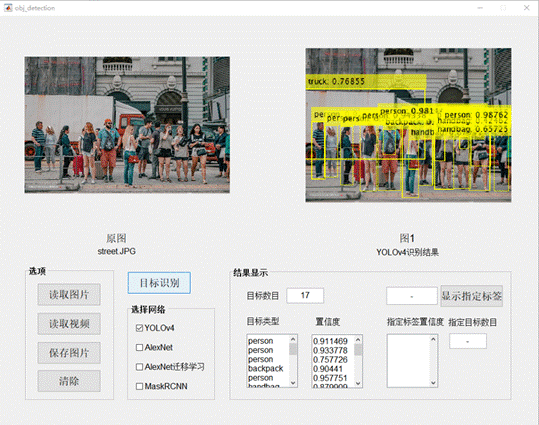Click the 读取图片 button
Image resolution: width=539 pixels, height=425 pixels.
point(69,294)
